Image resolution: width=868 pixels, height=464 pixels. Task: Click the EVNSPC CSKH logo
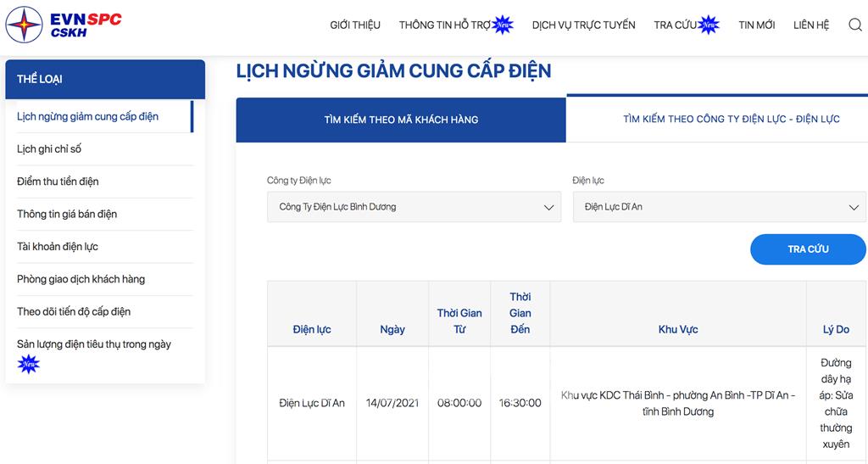click(63, 25)
